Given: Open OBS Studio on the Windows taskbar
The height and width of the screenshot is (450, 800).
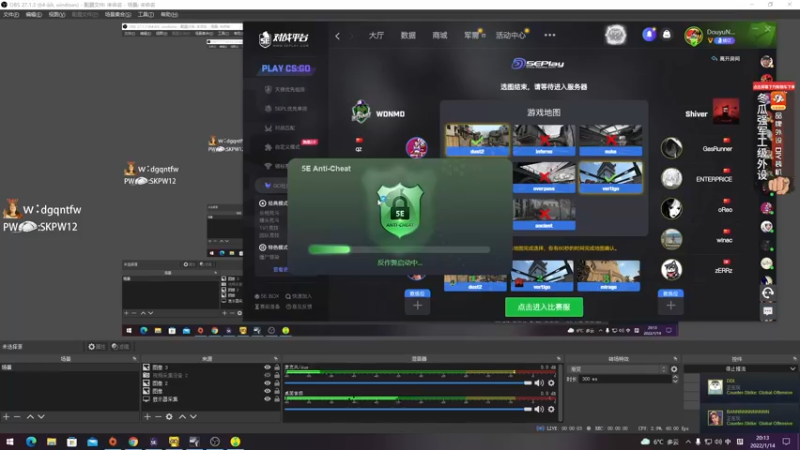Looking at the screenshot, I should point(215,441).
